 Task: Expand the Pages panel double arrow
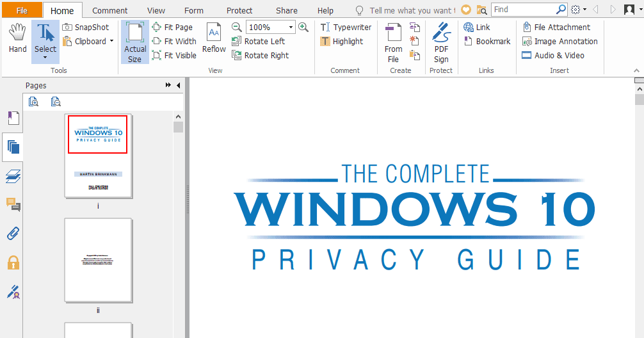coord(168,85)
